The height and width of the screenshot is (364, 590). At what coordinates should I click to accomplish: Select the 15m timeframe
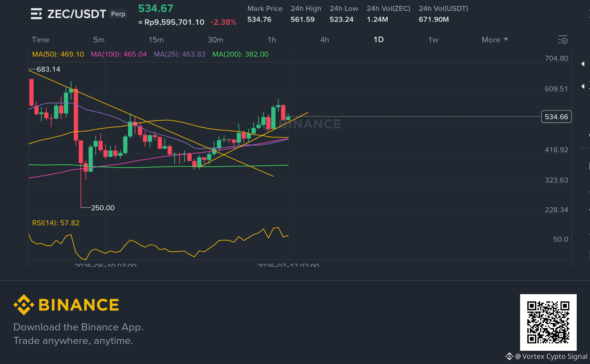156,40
